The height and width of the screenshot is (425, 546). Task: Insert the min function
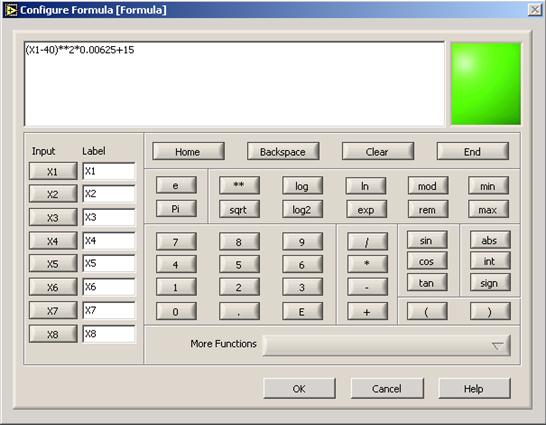coord(488,186)
